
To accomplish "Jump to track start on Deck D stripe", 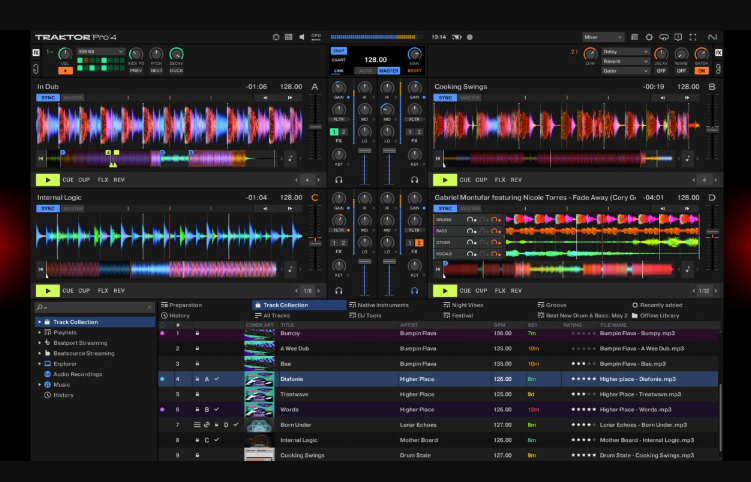I will (438, 269).
